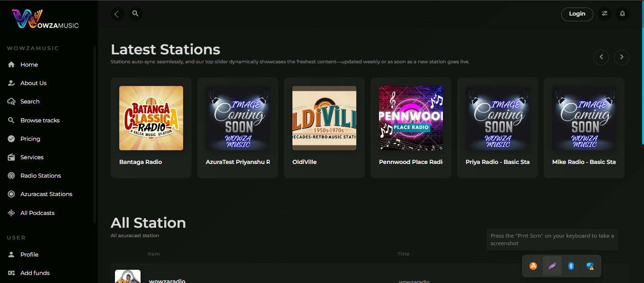
Task: Slide Latest Stations carousel to previous
Action: [601, 57]
